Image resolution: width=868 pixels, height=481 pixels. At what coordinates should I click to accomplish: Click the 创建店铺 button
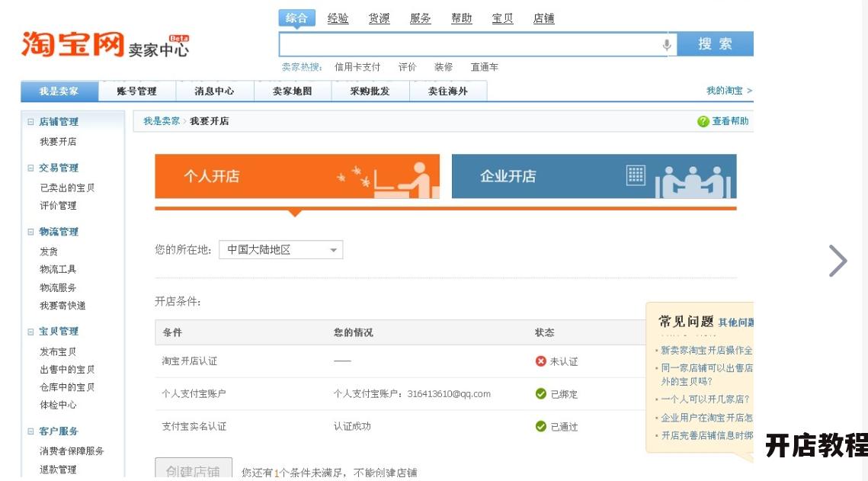pyautogui.click(x=194, y=470)
